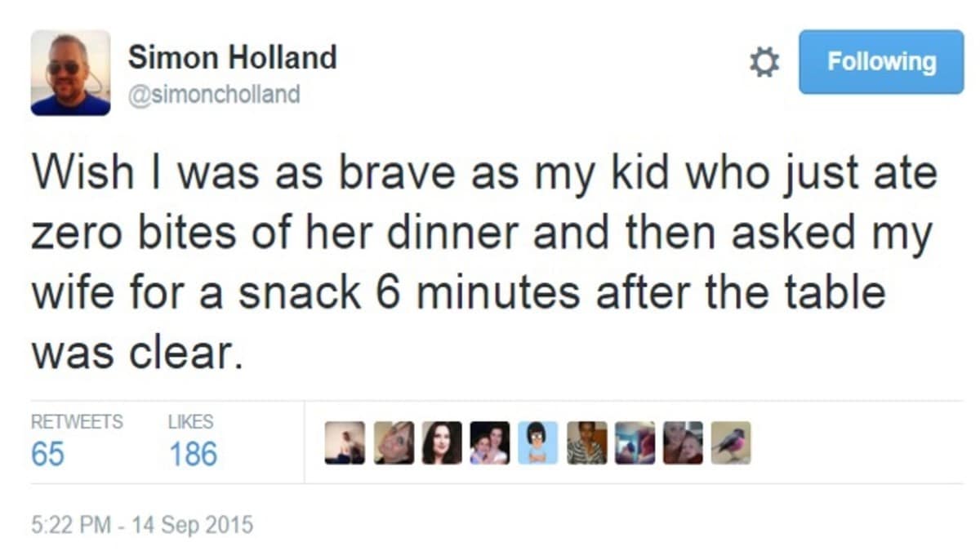Viewport: 980px width, 560px height.
Task: Unfollow by clicking the Following button
Action: click(880, 61)
